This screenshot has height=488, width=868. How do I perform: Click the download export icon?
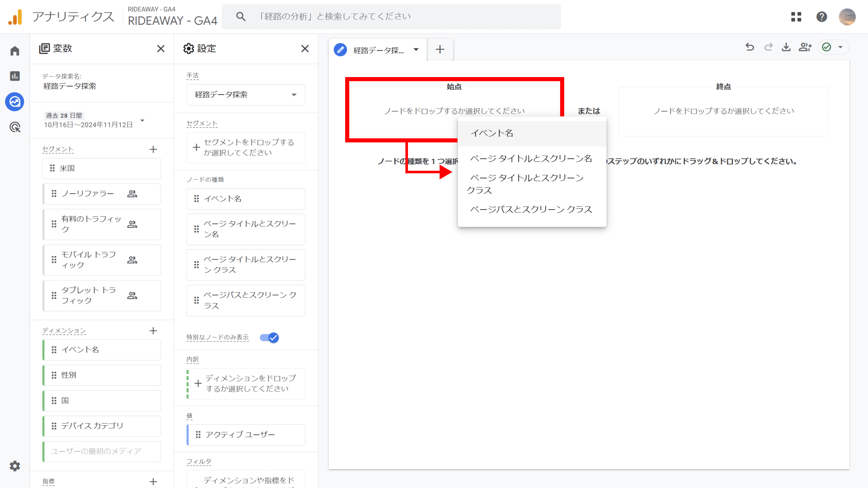786,47
